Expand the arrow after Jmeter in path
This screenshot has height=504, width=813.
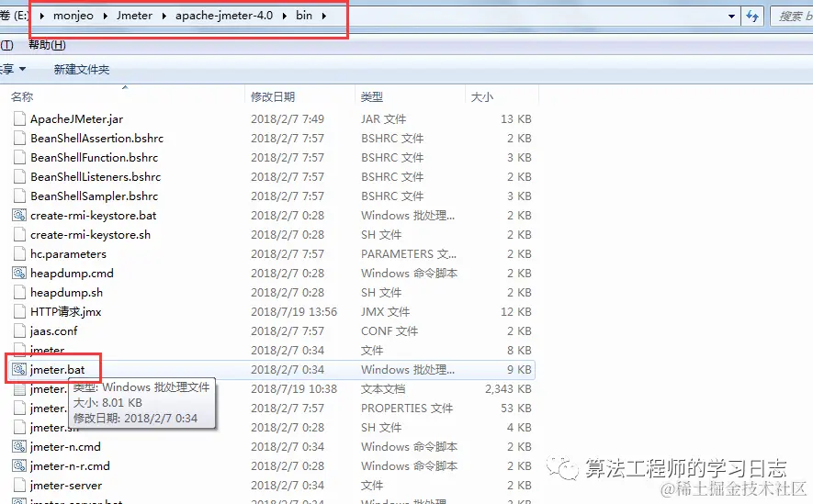click(164, 16)
